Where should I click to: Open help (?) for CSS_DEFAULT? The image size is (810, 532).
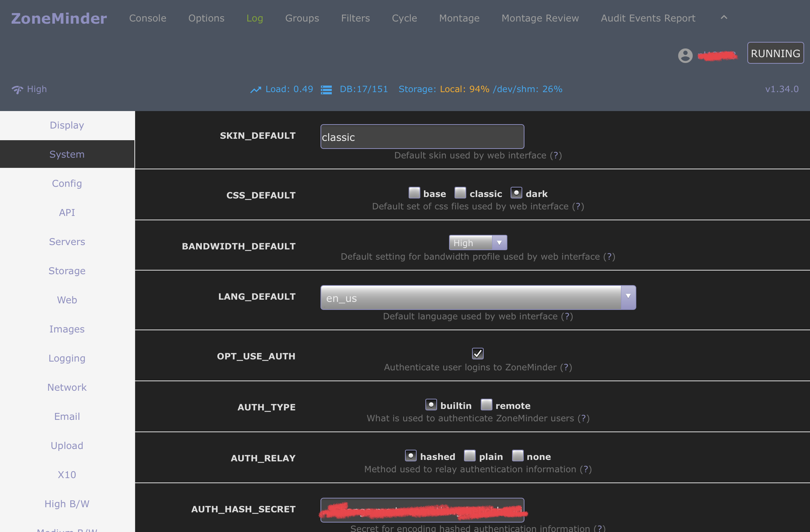coord(578,206)
